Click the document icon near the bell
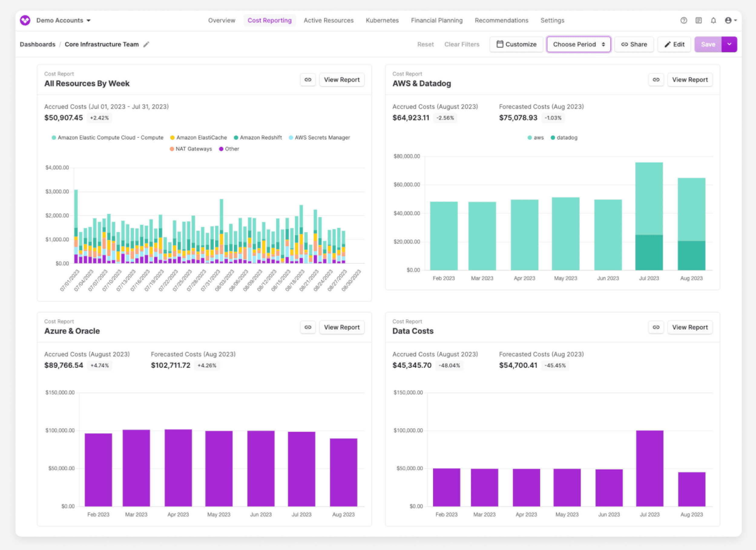This screenshot has height=550, width=756. point(699,20)
